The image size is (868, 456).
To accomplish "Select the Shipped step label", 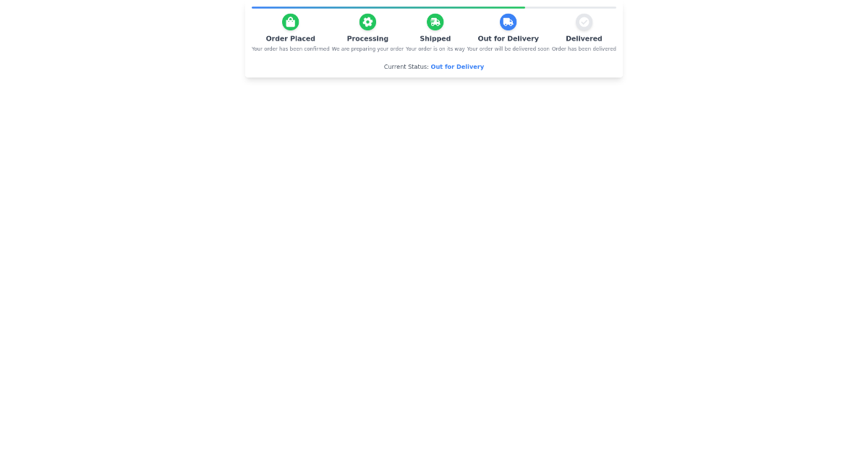I will pos(435,38).
